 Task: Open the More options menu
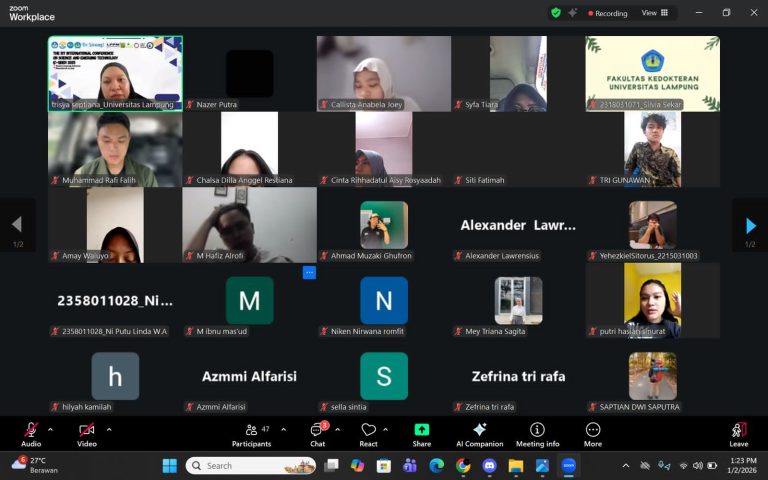[593, 434]
